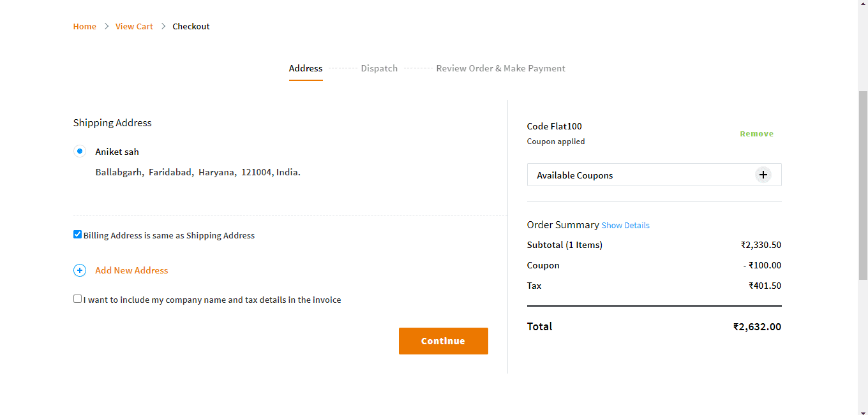Show Details in the Order Summary

click(625, 225)
